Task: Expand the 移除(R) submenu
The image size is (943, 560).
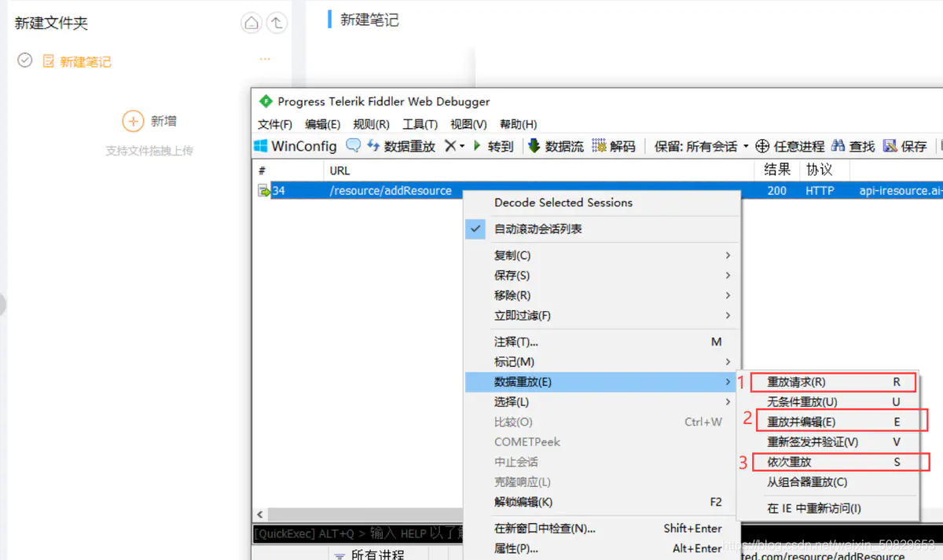Action: pyautogui.click(x=603, y=295)
